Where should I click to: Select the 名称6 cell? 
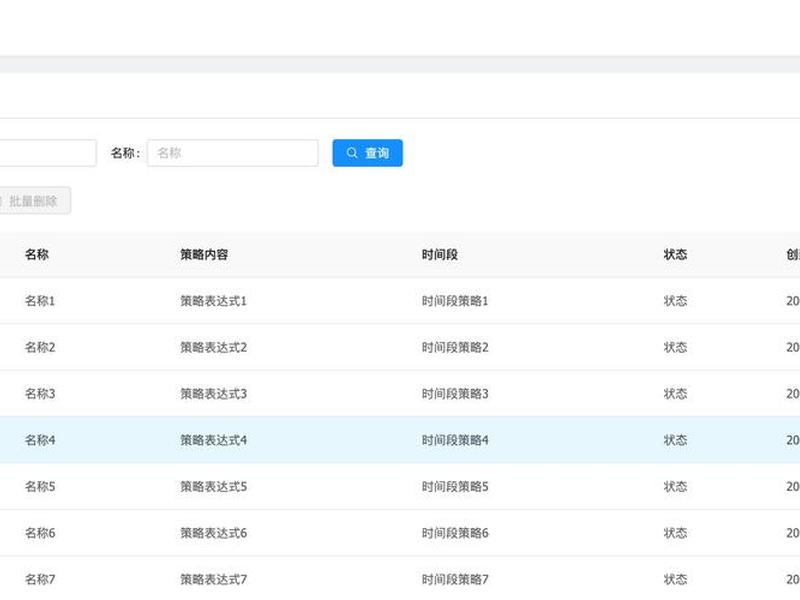[40, 533]
